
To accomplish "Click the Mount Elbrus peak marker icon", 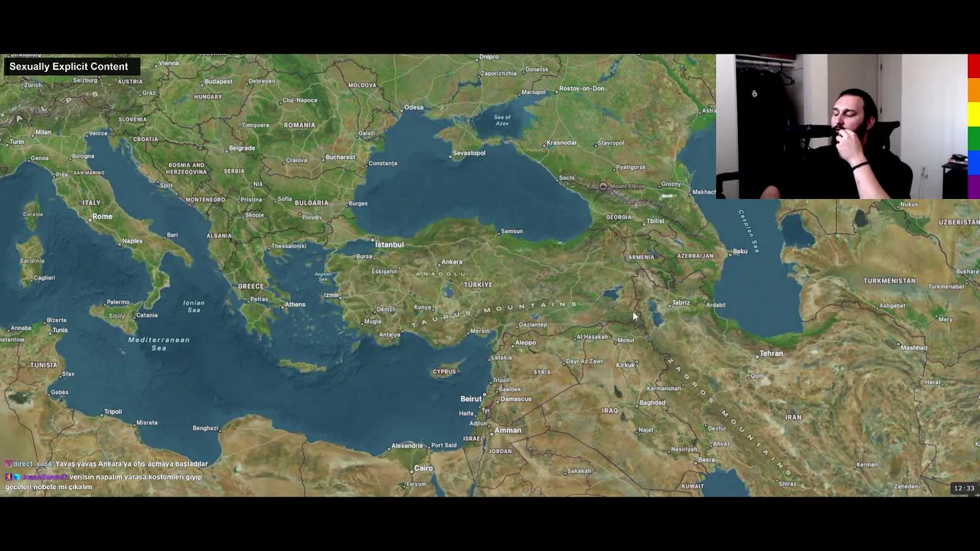I will [x=603, y=186].
